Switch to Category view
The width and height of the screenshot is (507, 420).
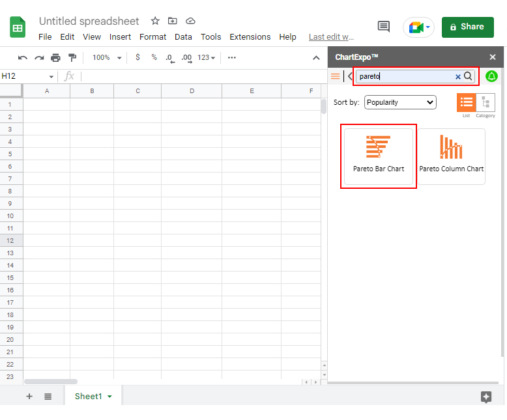[485, 103]
